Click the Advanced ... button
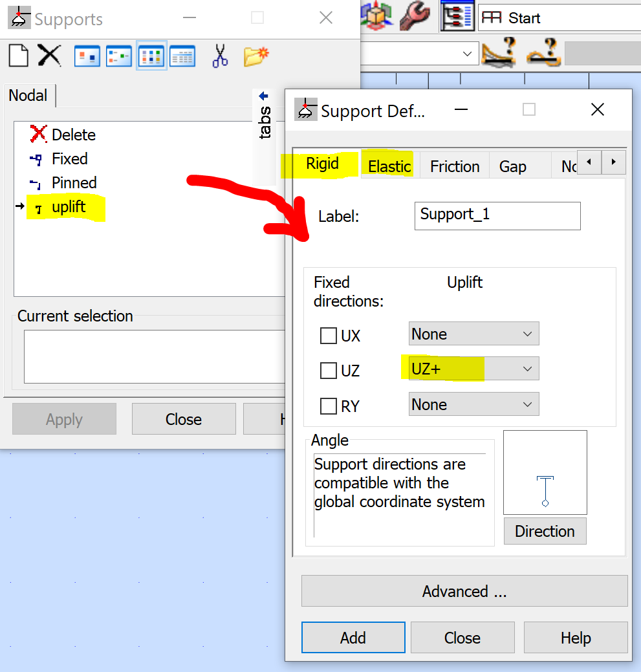Image resolution: width=641 pixels, height=672 pixels. point(464,591)
